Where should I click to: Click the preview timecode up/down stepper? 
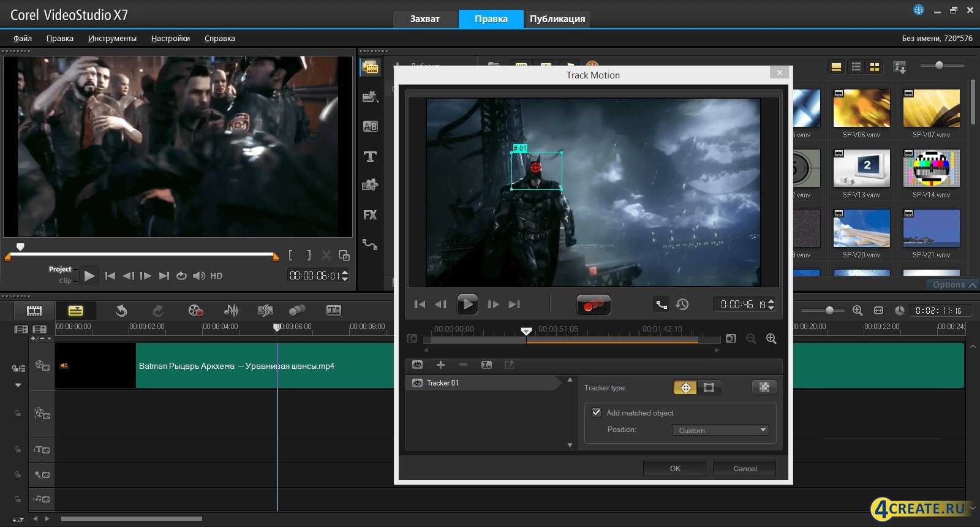[345, 276]
